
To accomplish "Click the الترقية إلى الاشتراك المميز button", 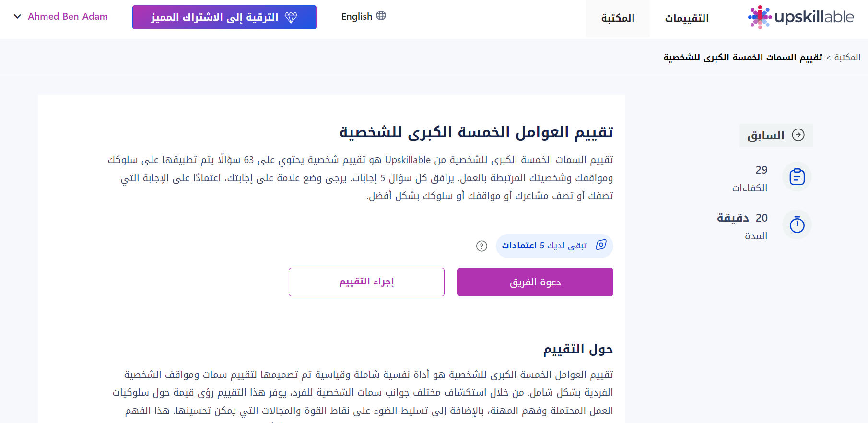I will coord(224,17).
